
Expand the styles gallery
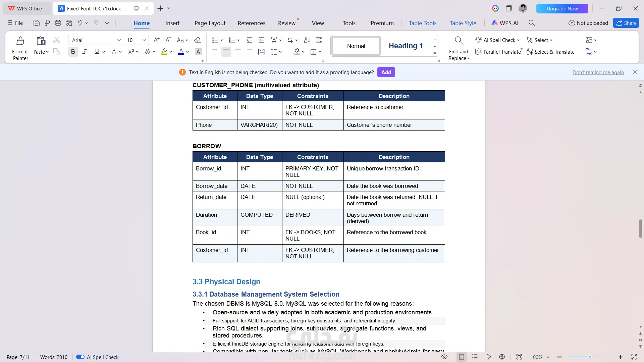coord(435,53)
